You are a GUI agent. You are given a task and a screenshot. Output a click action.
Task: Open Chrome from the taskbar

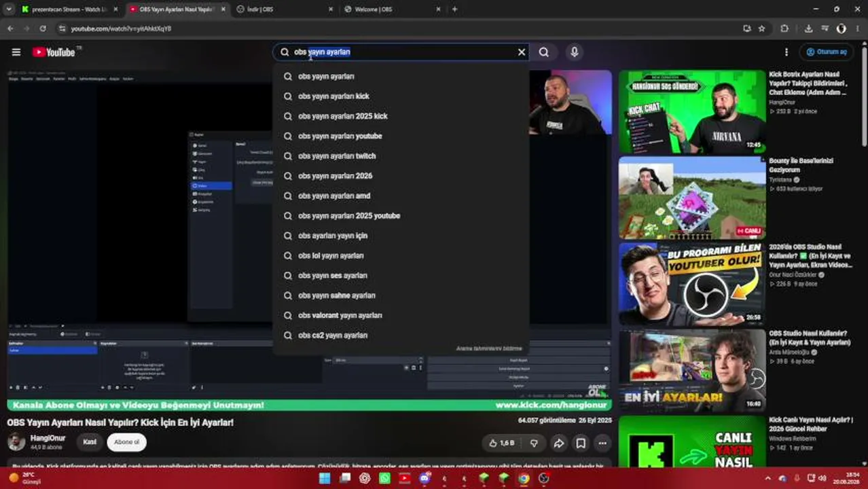coord(524,478)
